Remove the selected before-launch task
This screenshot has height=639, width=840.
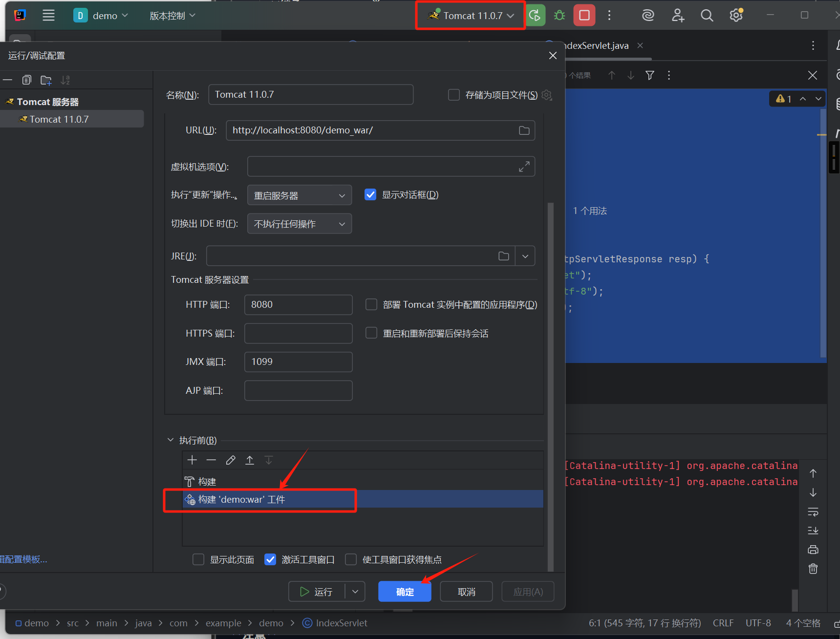(x=211, y=460)
